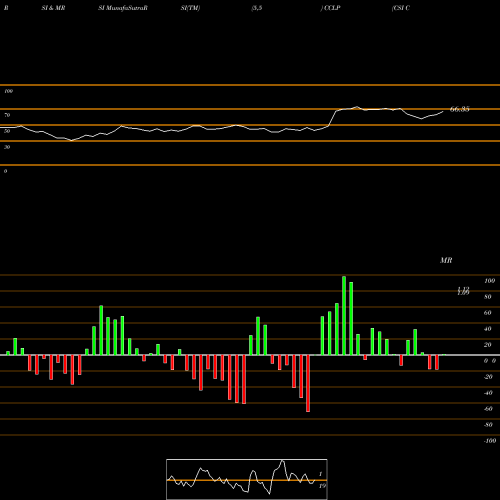Viewport: 500px width, 500px height.
Task: Click the 66.35 RSI value label
Action: [x=460, y=109]
